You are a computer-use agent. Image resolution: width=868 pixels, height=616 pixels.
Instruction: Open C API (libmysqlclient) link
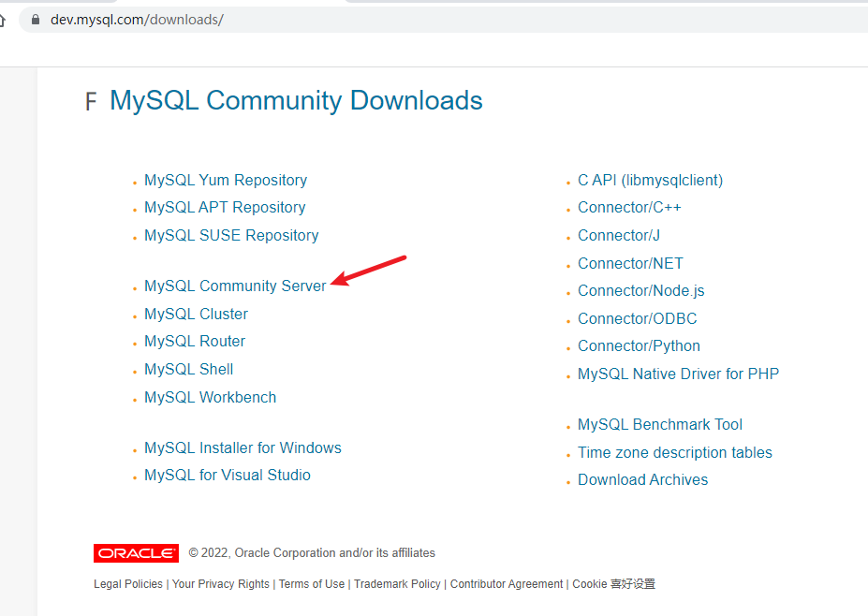(651, 180)
